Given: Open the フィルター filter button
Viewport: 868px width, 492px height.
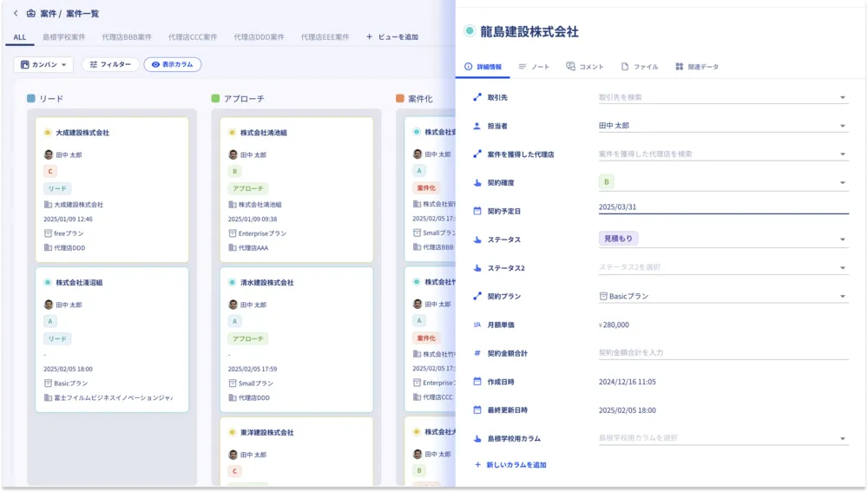Looking at the screenshot, I should coord(110,64).
